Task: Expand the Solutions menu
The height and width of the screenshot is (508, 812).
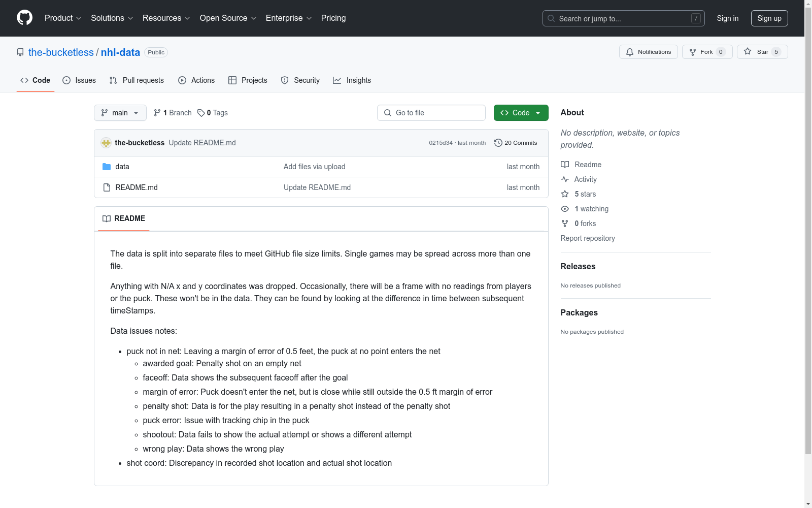Action: coord(112,18)
